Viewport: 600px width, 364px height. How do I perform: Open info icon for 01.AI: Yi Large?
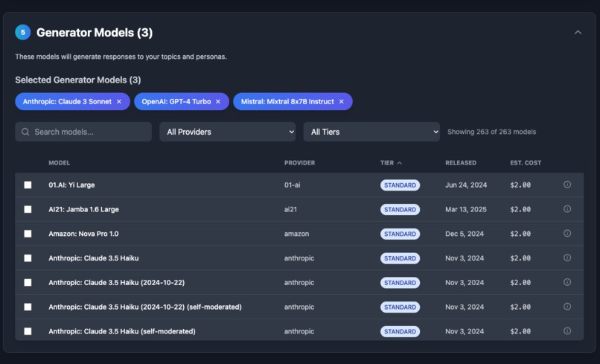point(567,185)
